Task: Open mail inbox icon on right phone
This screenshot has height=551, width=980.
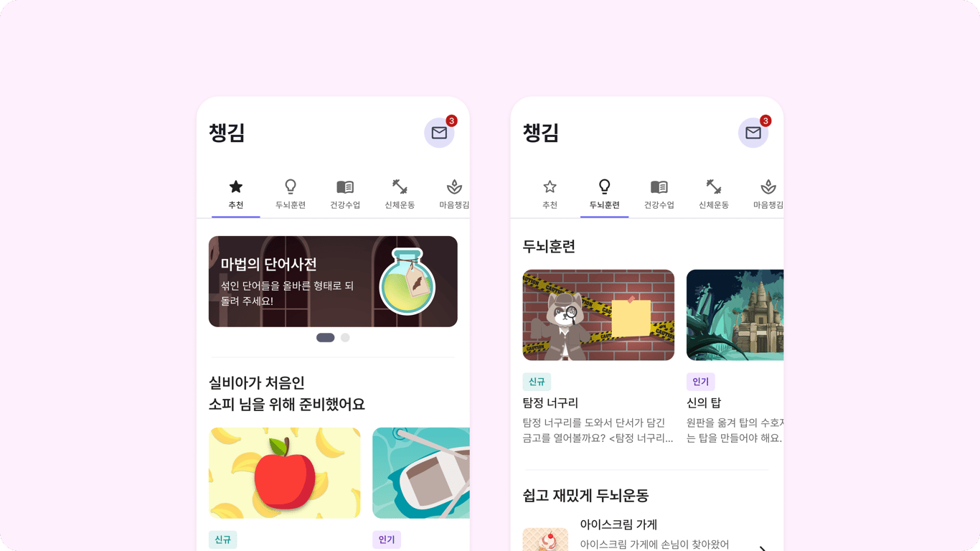Action: 753,133
